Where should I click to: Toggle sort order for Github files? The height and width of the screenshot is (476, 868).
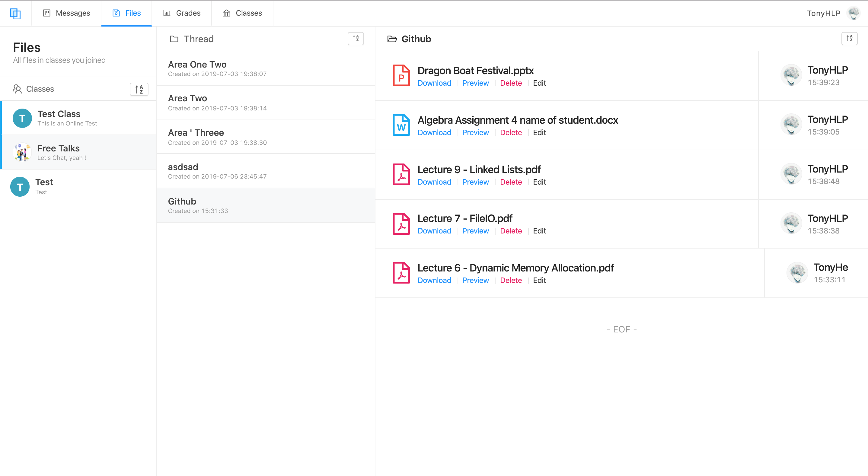click(x=849, y=39)
